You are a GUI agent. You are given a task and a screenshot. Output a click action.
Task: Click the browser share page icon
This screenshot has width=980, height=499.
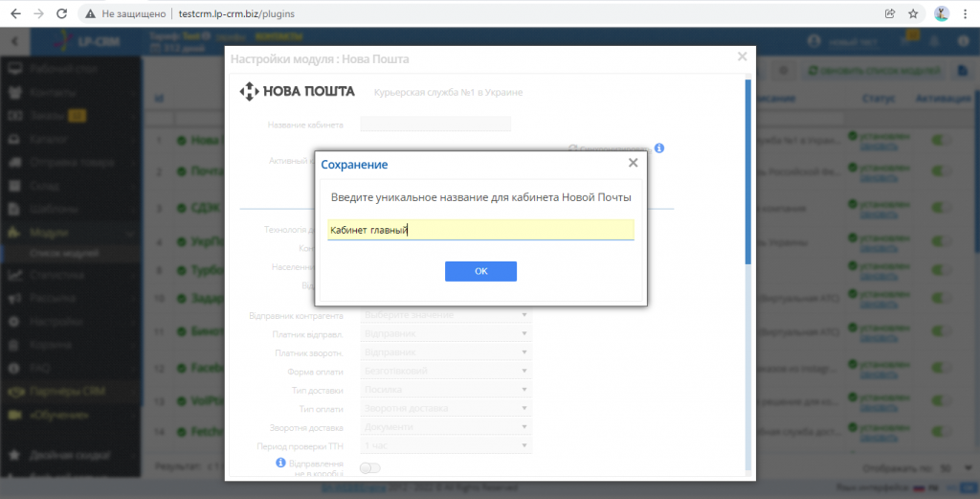click(x=890, y=13)
